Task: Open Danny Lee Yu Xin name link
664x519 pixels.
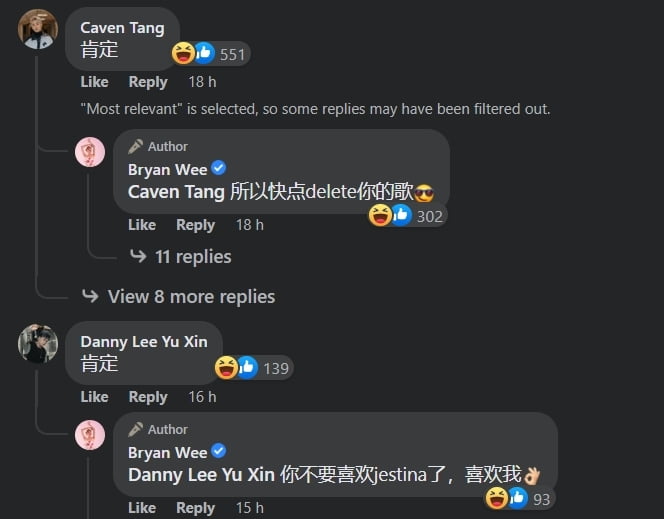Action: [x=144, y=341]
